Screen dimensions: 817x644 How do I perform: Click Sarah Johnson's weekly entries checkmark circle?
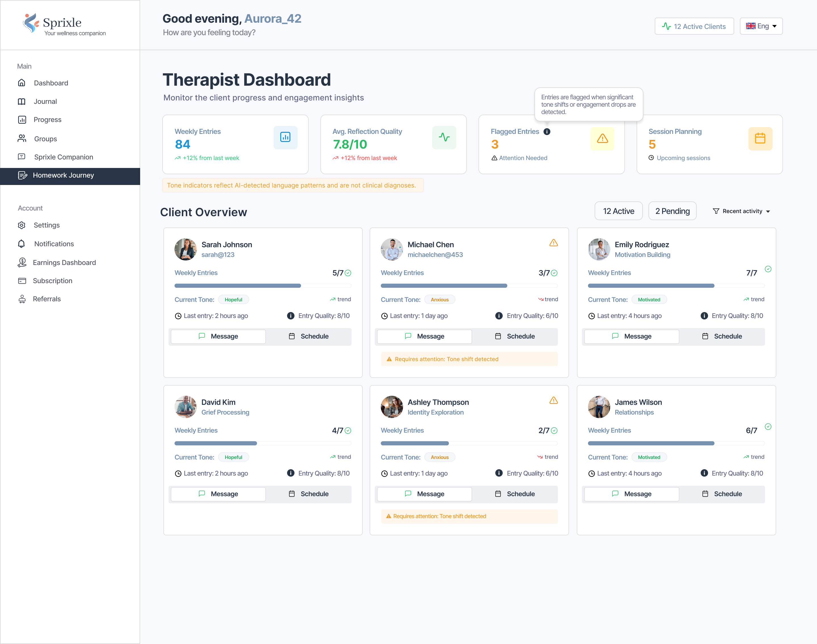(348, 273)
